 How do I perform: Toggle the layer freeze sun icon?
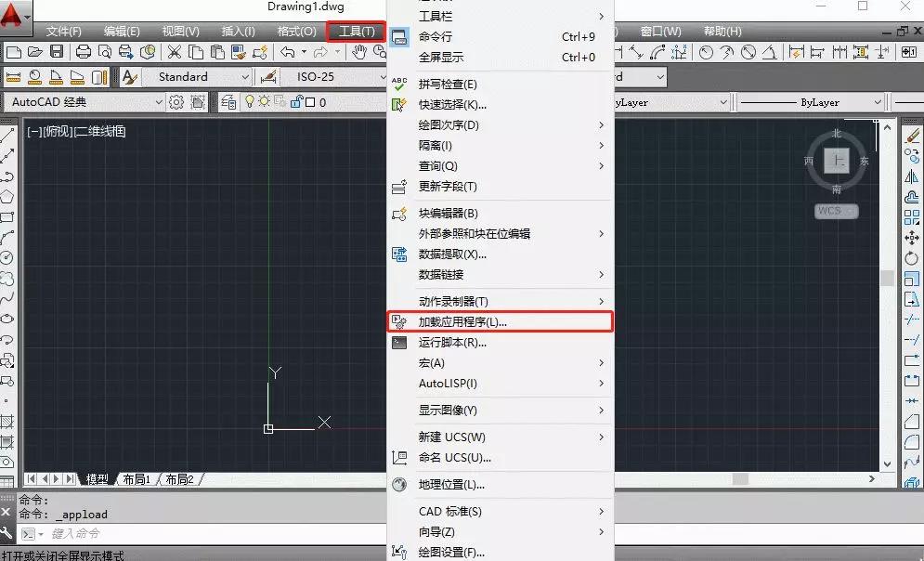pyautogui.click(x=263, y=102)
